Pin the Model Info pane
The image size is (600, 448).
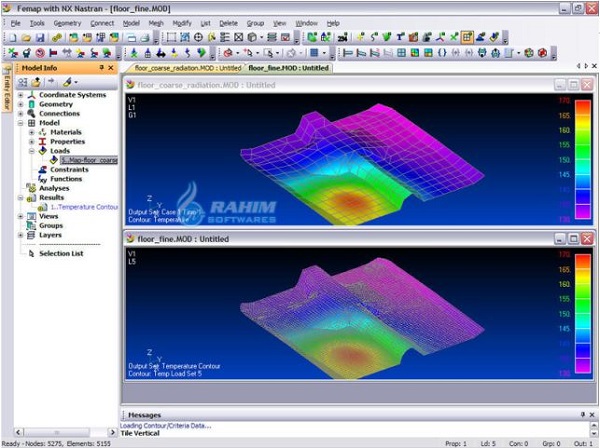(101, 68)
